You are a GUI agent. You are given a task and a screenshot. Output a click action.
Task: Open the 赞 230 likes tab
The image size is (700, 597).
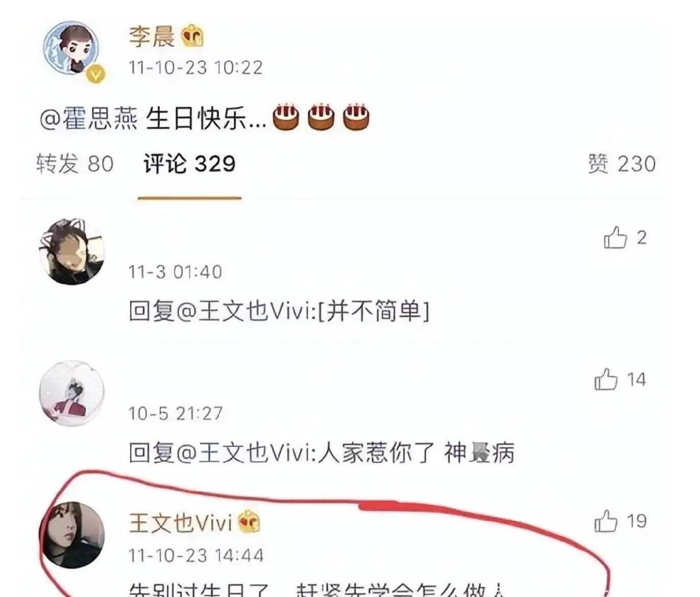[621, 164]
